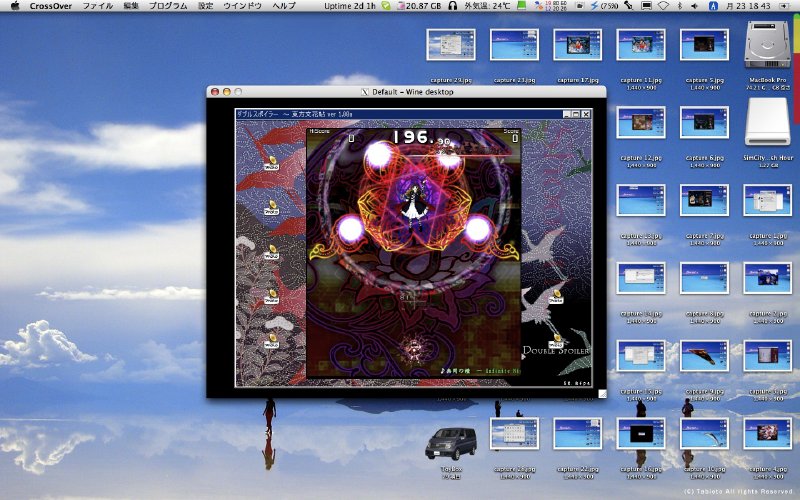Select the capture 22.jpg thumbnail
The width and height of the screenshot is (800, 500).
coord(577,434)
